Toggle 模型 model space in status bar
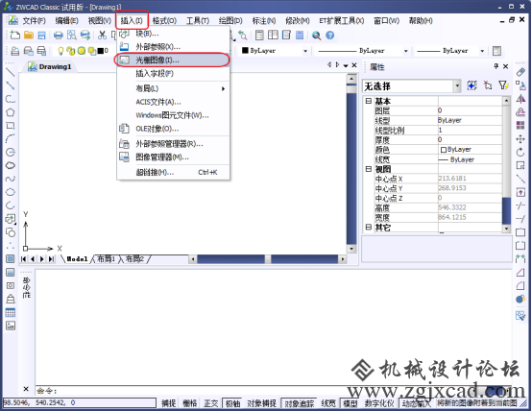 click(351, 403)
